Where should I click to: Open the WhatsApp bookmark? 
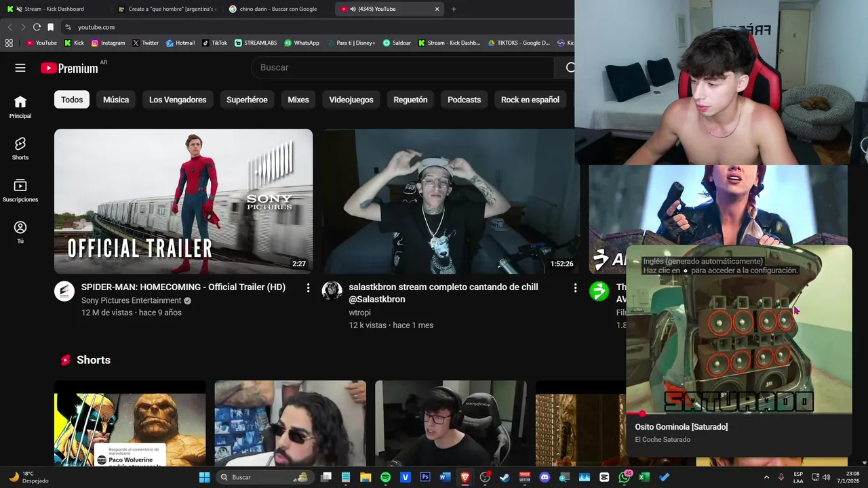click(x=302, y=43)
